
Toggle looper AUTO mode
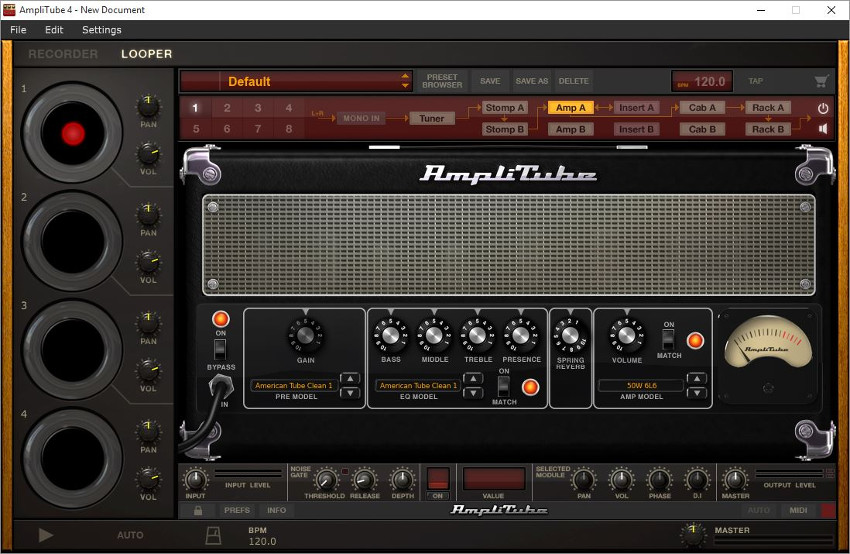130,535
